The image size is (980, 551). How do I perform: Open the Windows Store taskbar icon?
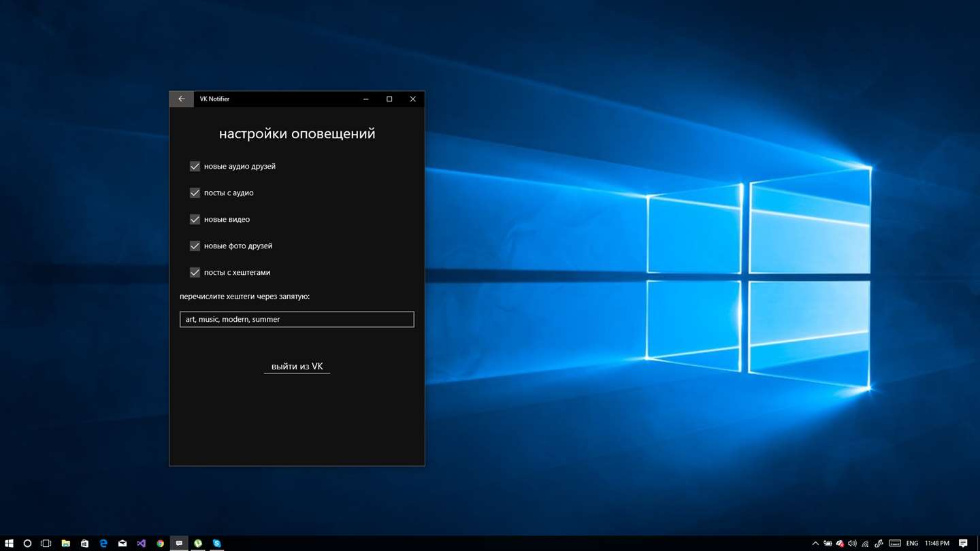click(84, 544)
